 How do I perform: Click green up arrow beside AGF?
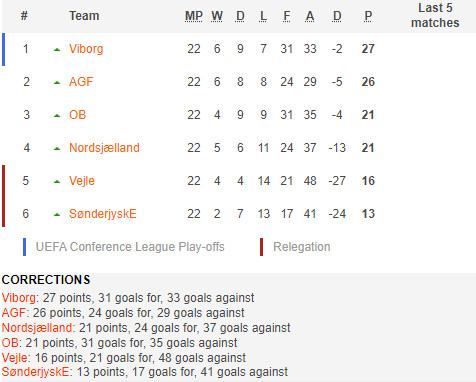(x=57, y=83)
